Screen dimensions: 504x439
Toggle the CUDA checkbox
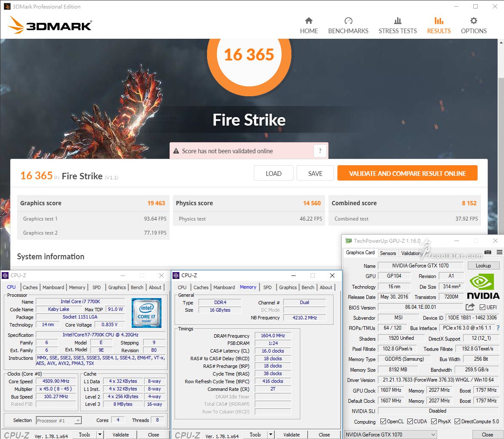[x=410, y=422]
